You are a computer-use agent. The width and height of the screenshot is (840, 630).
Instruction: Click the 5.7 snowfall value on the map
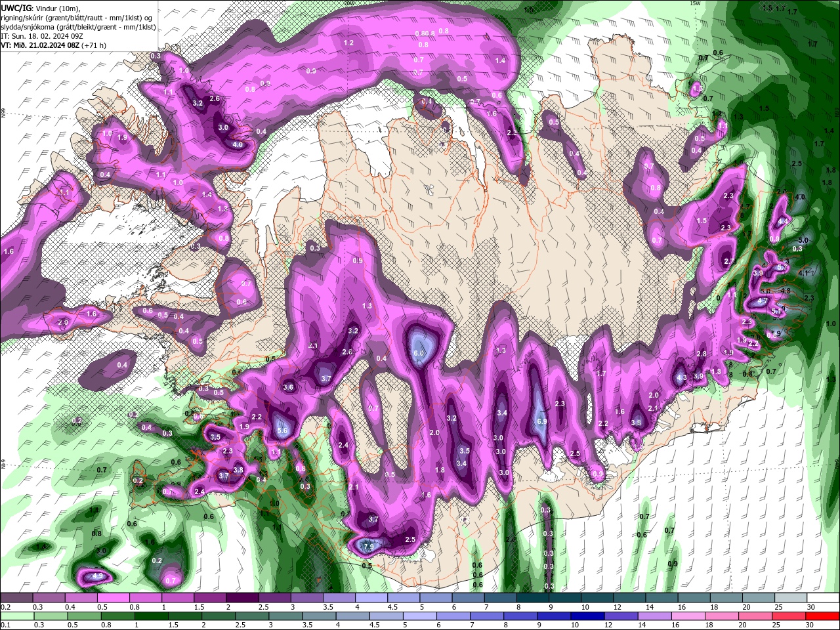coord(783,267)
